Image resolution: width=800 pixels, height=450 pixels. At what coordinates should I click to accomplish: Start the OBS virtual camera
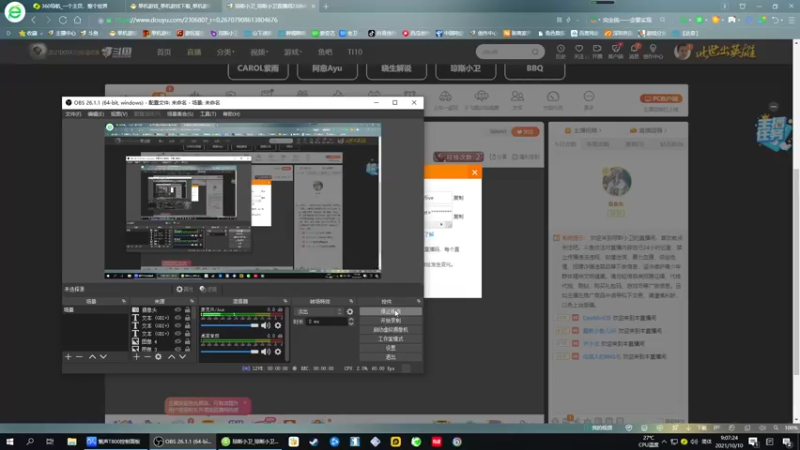coord(390,330)
